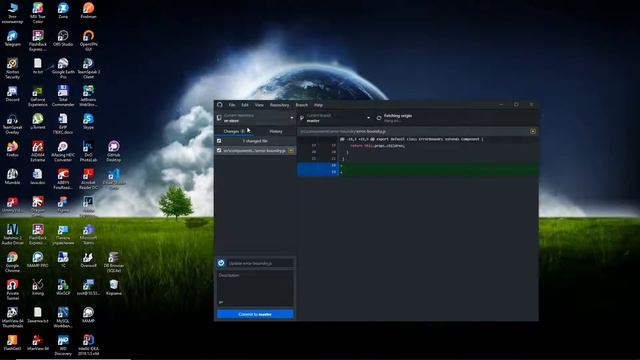Open the Postman desktop icon
The width and height of the screenshot is (640, 360).
point(88,11)
